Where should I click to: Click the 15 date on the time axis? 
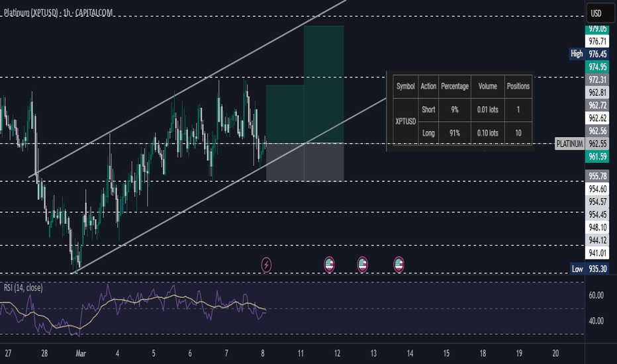click(446, 353)
